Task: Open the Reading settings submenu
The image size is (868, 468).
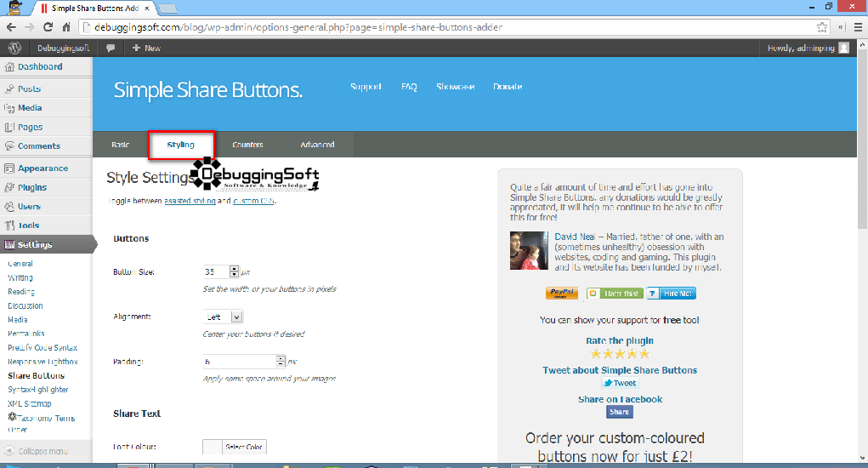Action: (x=21, y=291)
